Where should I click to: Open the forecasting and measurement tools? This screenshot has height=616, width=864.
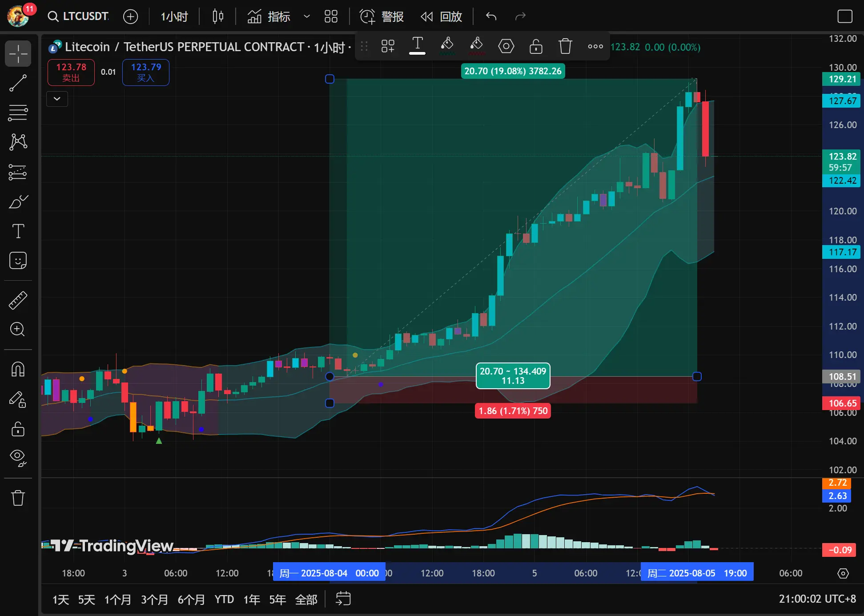point(18,172)
